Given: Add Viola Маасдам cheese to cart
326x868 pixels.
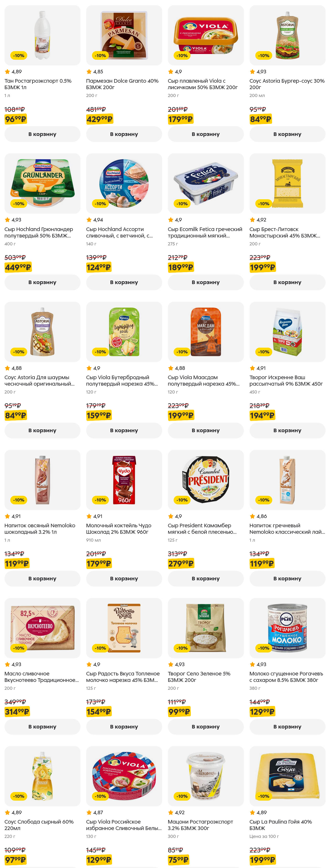Looking at the screenshot, I should [x=205, y=430].
